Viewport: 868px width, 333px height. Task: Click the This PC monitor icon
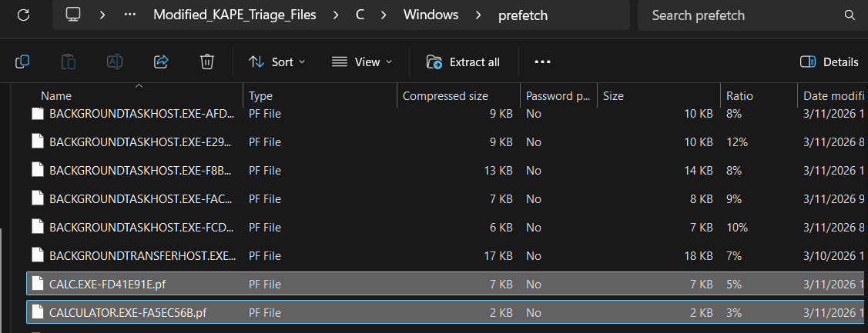click(x=74, y=15)
